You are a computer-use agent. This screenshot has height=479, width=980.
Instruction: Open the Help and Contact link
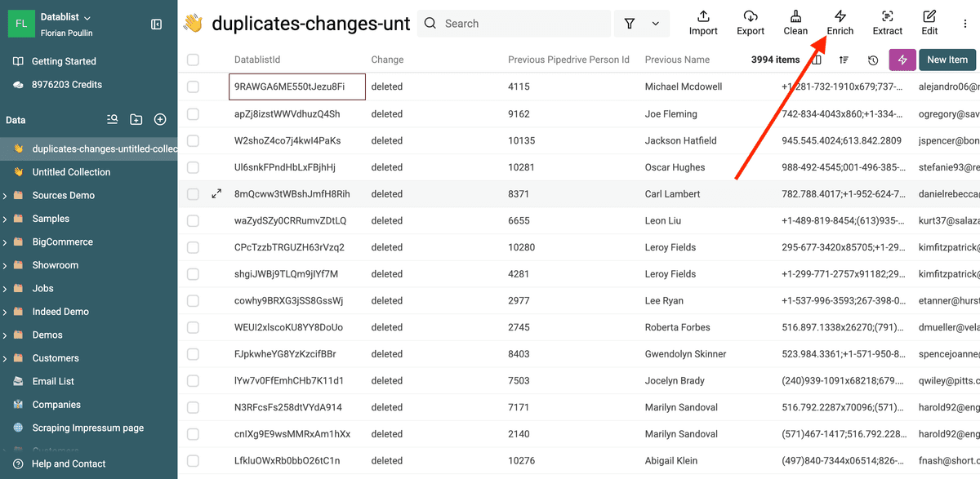click(x=69, y=463)
